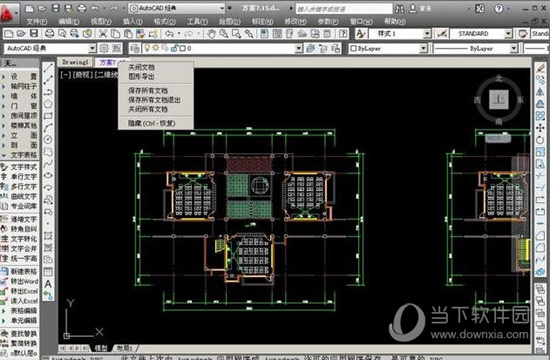Switch to the Drawing1 tab
The height and width of the screenshot is (360, 550).
coord(75,62)
